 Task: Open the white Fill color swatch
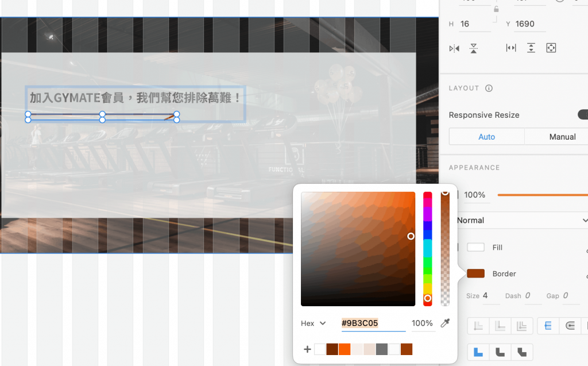tap(475, 247)
